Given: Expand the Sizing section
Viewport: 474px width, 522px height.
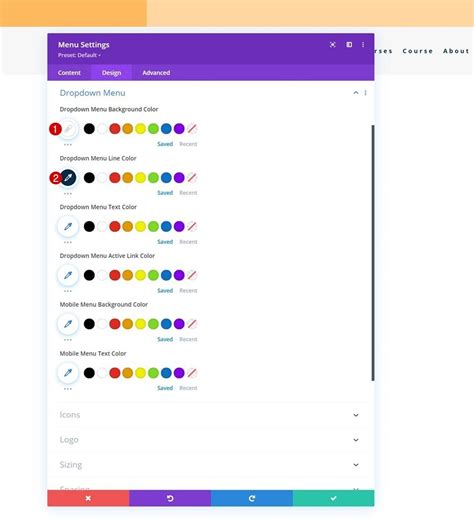Looking at the screenshot, I should click(x=209, y=465).
